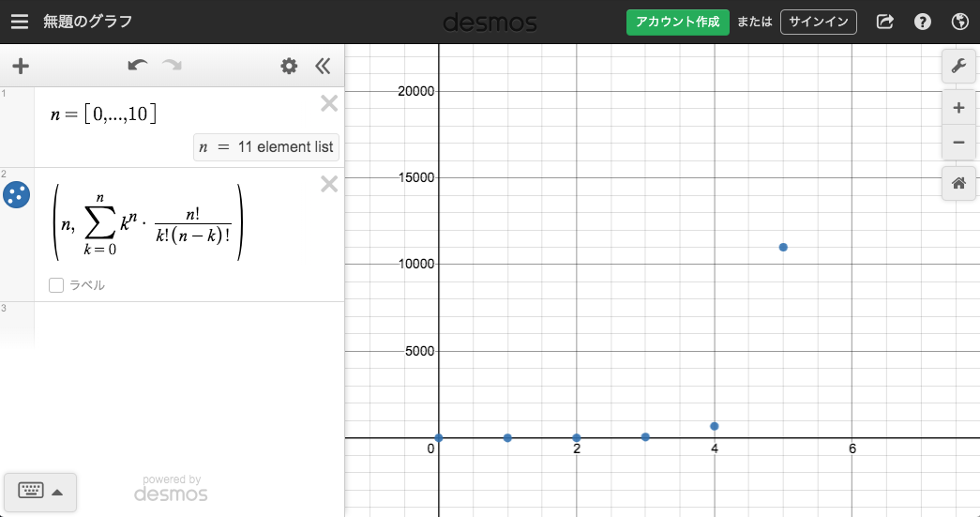
Task: Click the 20000 y-axis label
Action: (x=415, y=91)
